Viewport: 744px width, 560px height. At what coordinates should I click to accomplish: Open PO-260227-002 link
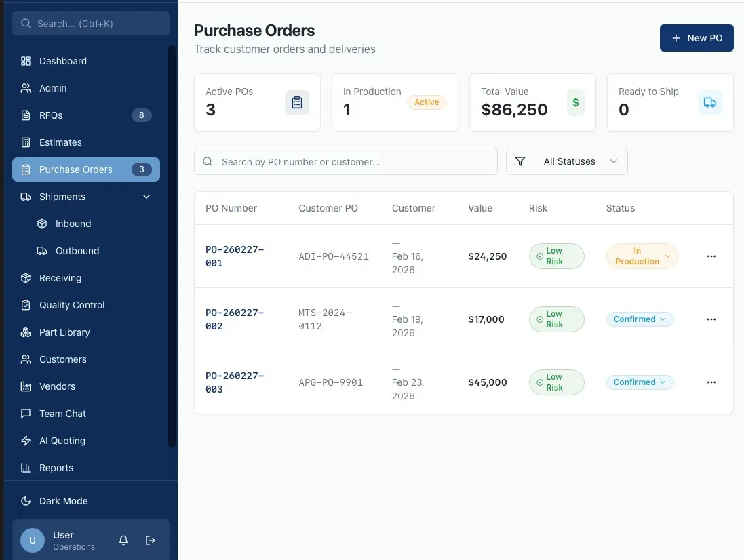tap(235, 319)
